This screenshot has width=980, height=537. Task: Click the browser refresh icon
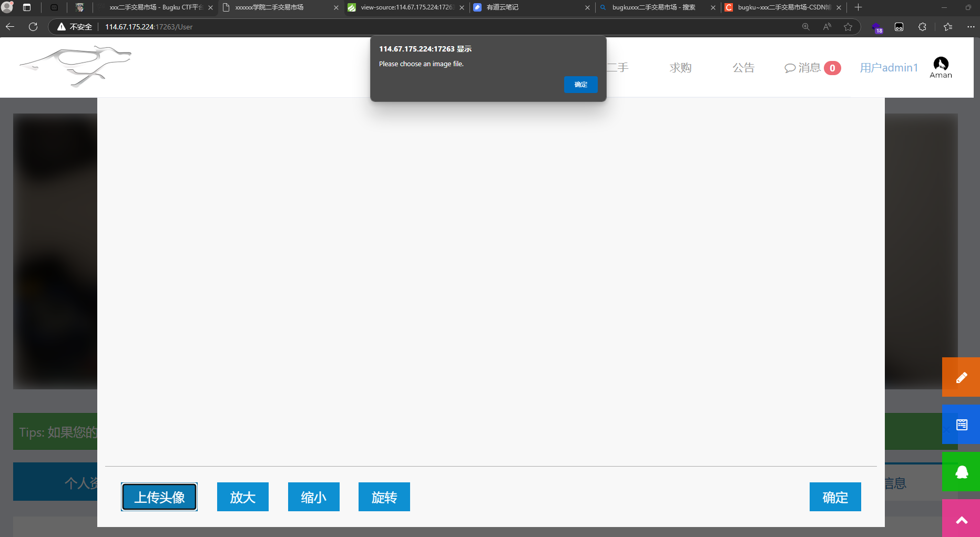(33, 27)
